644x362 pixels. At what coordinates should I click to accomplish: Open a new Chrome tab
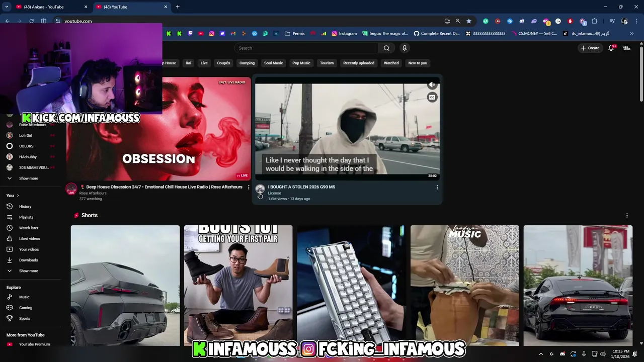tap(178, 7)
